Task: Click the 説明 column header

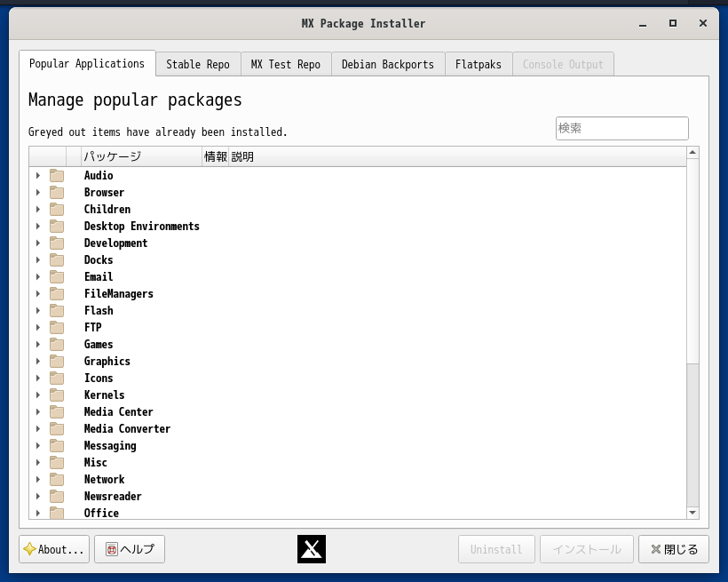Action: coord(457,156)
